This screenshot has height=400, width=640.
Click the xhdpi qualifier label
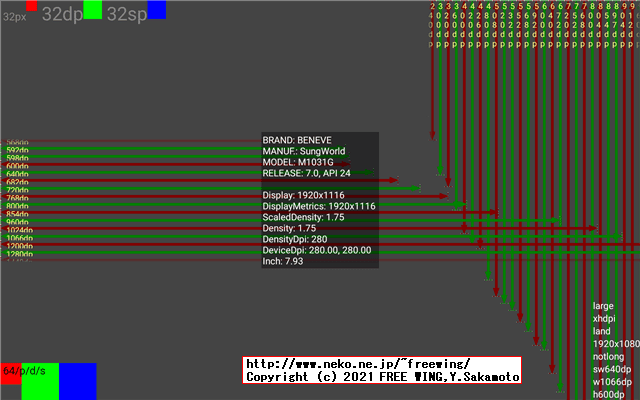pyautogui.click(x=605, y=318)
